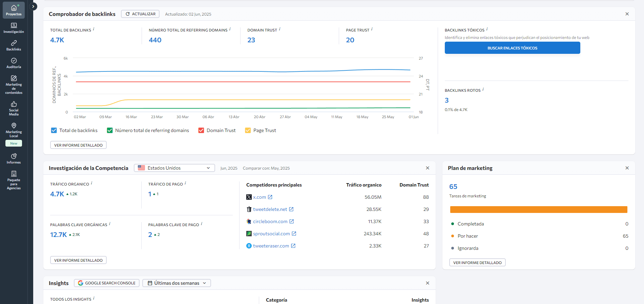Open Informes in the sidebar

[14, 158]
